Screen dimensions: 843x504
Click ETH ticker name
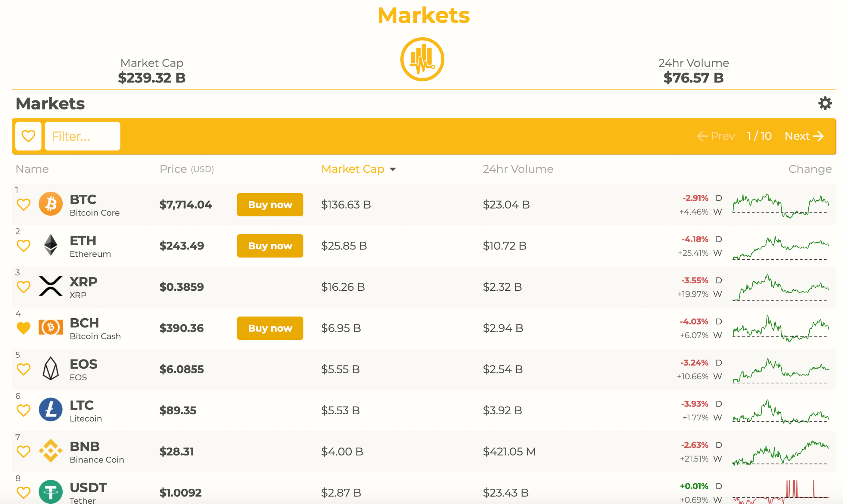coord(83,241)
